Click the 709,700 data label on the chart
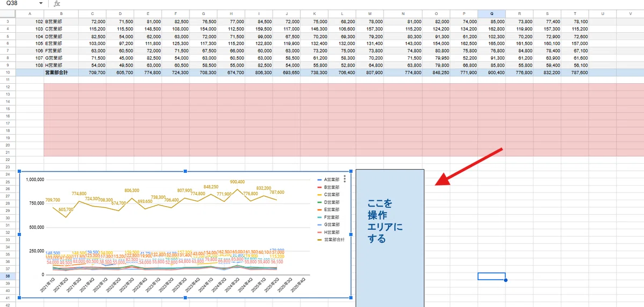Viewport: 644px width, 307px height. tap(54, 200)
